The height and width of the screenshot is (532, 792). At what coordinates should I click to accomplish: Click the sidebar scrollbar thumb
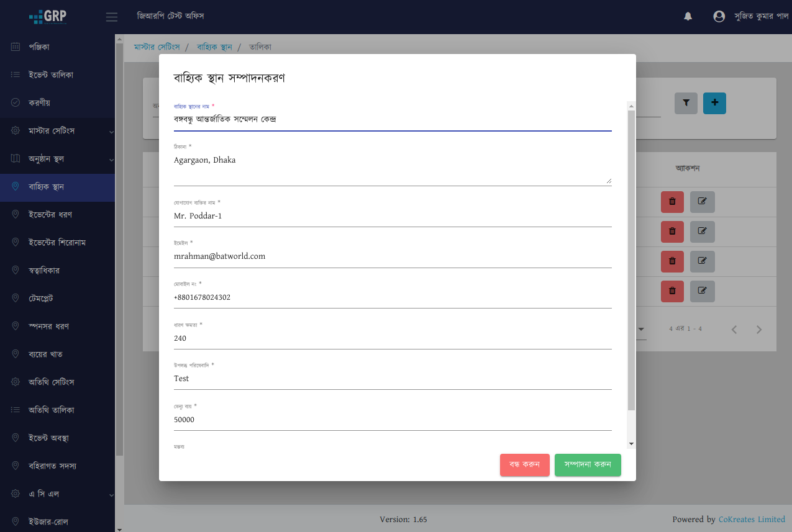tap(119, 250)
